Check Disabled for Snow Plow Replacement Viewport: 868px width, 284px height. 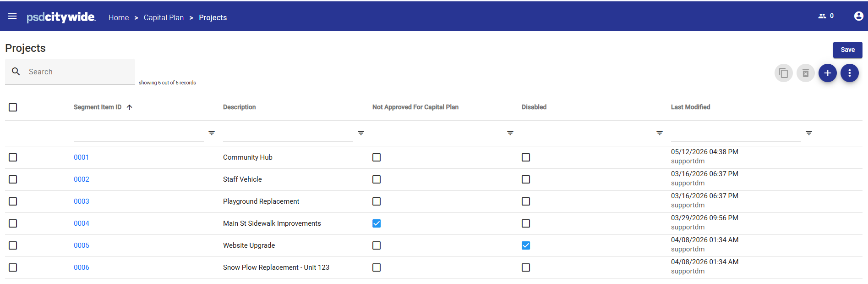526,267
